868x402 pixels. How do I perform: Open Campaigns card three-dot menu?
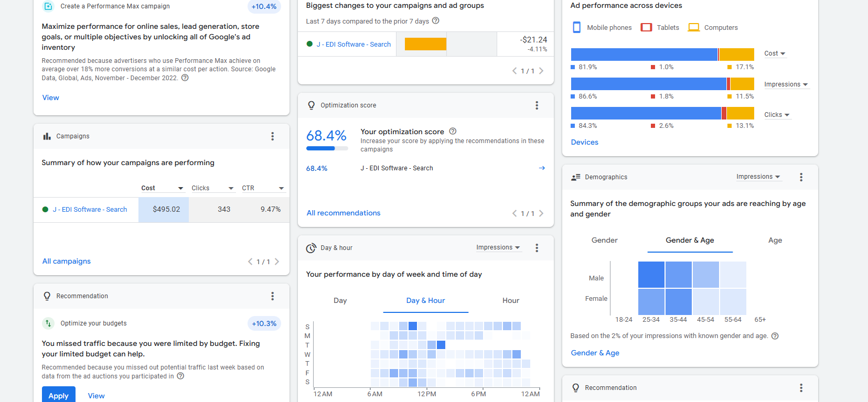pos(272,136)
